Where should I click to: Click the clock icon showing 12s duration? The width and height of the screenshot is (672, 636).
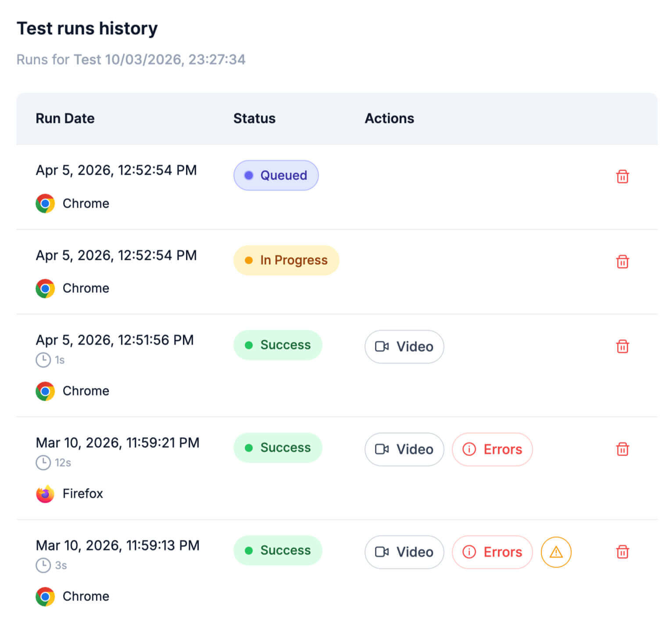[43, 463]
